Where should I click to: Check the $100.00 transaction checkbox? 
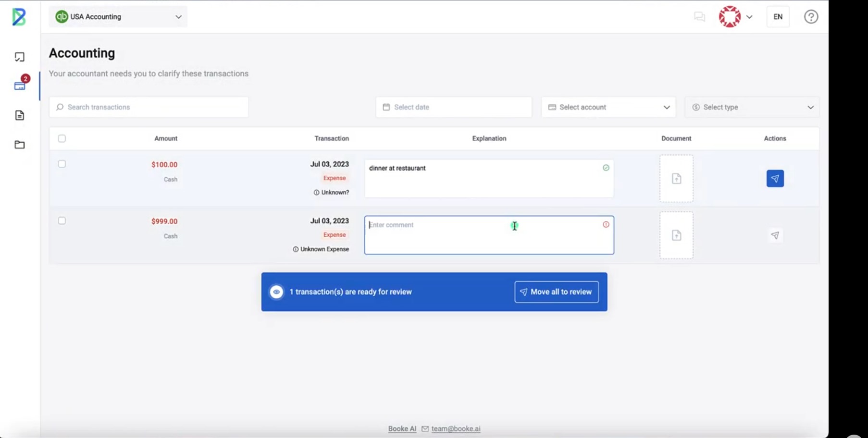[62, 164]
